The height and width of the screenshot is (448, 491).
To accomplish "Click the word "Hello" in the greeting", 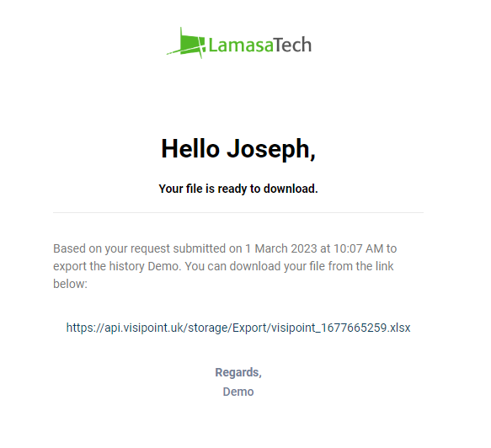I will (x=190, y=148).
